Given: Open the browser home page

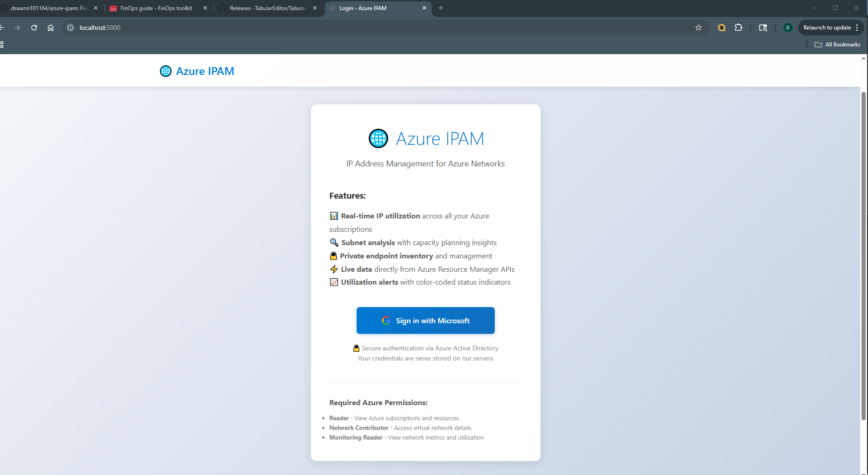Looking at the screenshot, I should tap(51, 28).
